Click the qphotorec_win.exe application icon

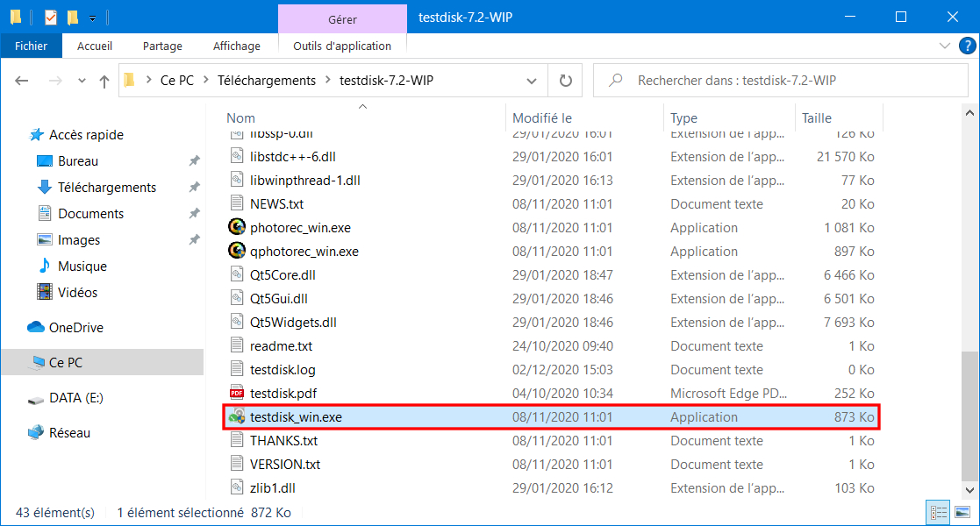pyautogui.click(x=237, y=251)
